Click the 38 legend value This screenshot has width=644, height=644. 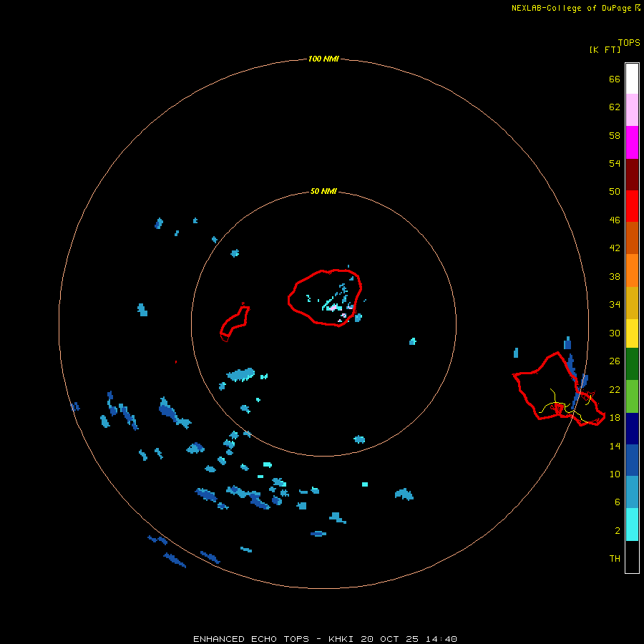615,277
